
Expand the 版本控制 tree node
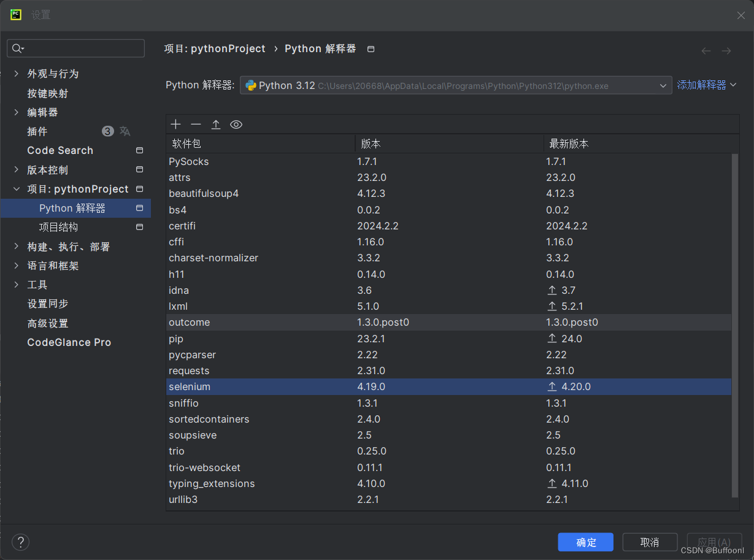tap(16, 170)
